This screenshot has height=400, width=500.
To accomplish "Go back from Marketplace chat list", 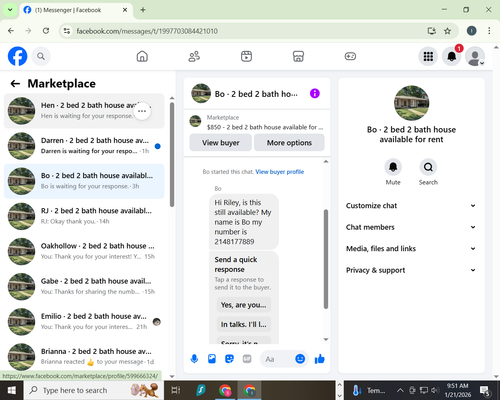I will [x=15, y=83].
